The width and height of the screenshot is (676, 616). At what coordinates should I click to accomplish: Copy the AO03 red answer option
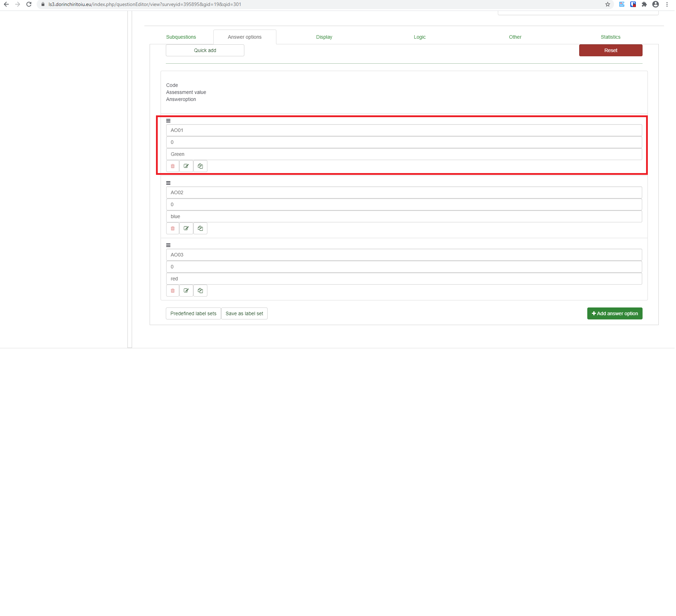click(x=200, y=291)
